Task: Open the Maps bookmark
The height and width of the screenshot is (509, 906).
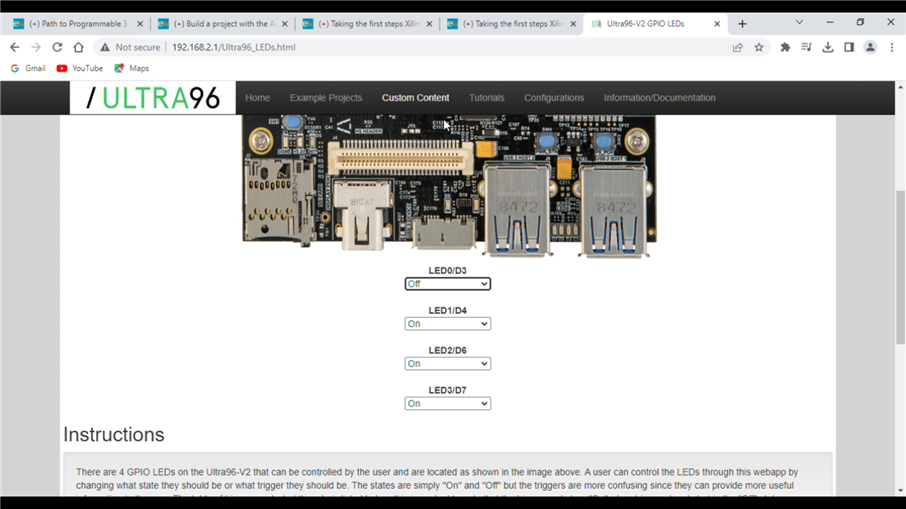Action: (132, 68)
